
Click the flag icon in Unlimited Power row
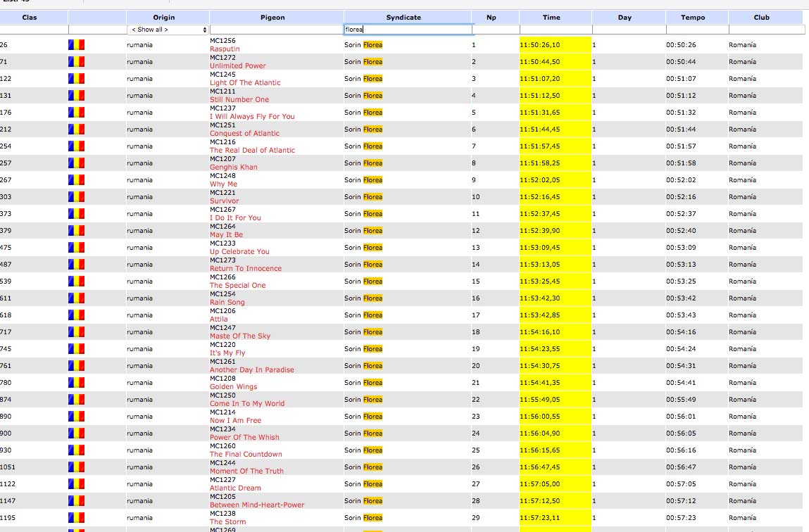(x=76, y=62)
